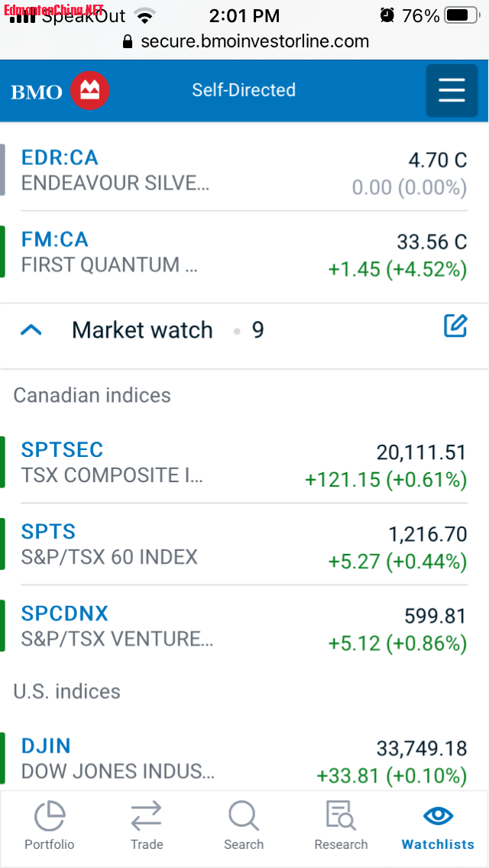Screen dimensions: 489x868
Task: Select the Watchlists eye icon
Action: (x=438, y=816)
